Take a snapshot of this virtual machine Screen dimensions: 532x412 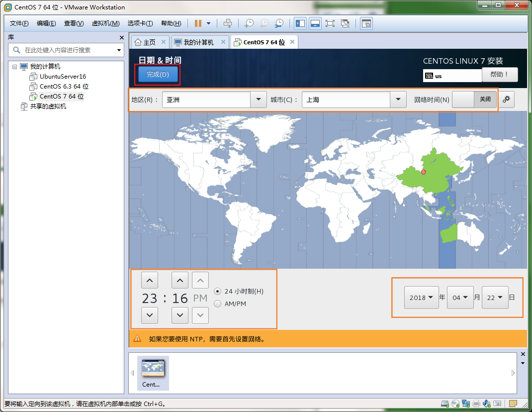pyautogui.click(x=249, y=23)
